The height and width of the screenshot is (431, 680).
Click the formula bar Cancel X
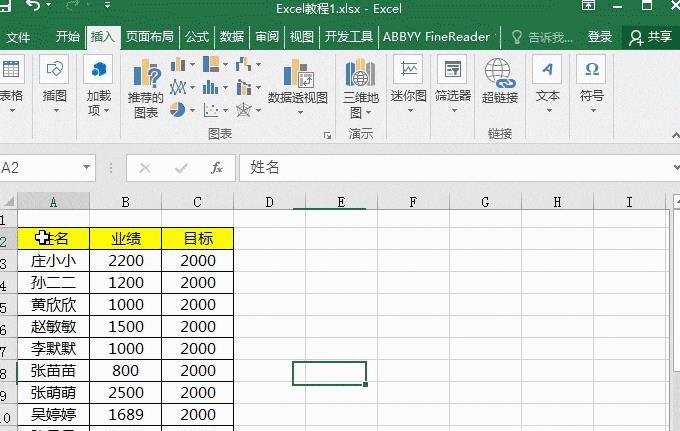(x=145, y=168)
